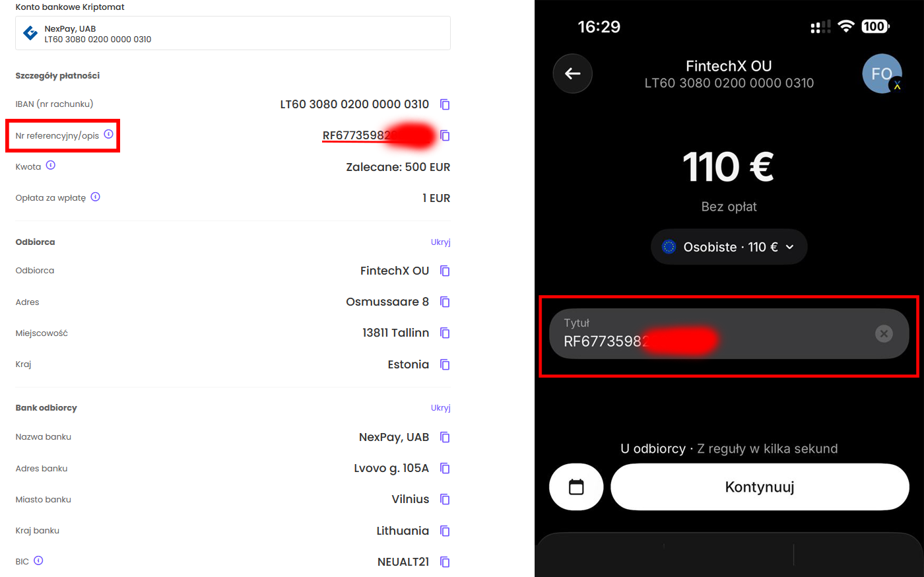This screenshot has width=924, height=577.
Task: Copy the BIC code NEUALT21
Action: [445, 562]
